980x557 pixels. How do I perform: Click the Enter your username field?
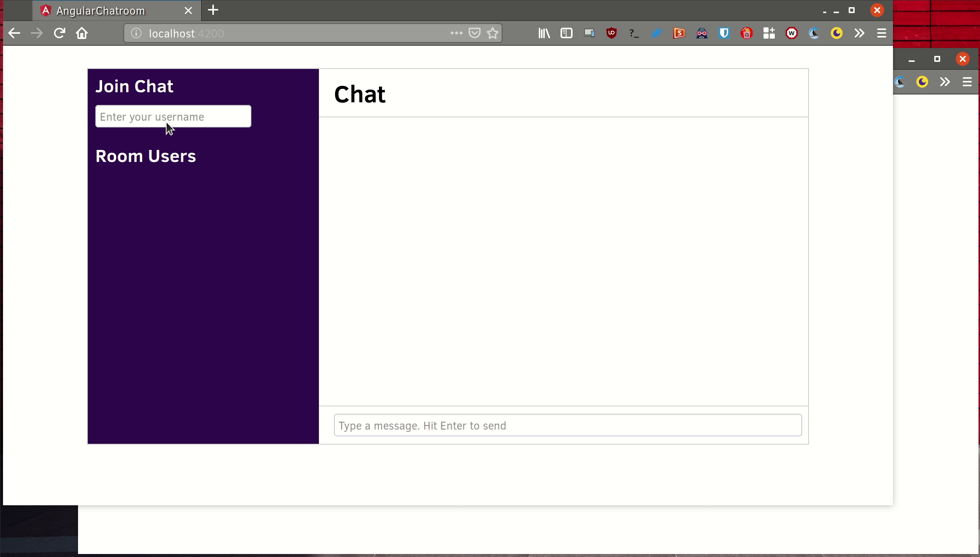click(x=173, y=116)
